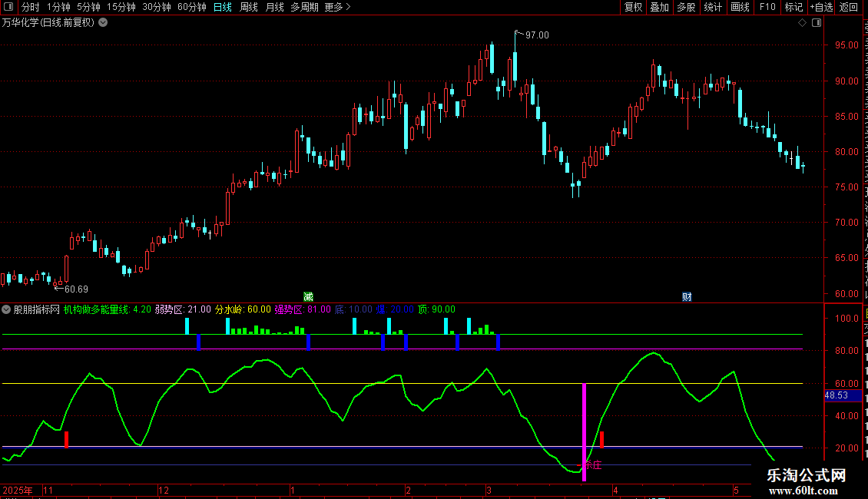Click the 万华化学(日线,前复权) title
Viewport: 868px width, 499px height.
tap(48, 23)
